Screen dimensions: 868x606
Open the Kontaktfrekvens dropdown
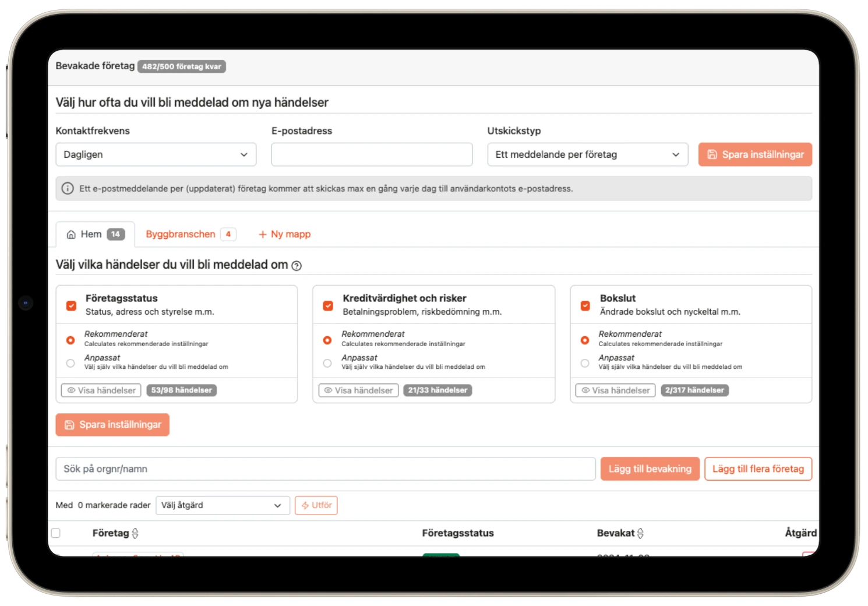[156, 154]
